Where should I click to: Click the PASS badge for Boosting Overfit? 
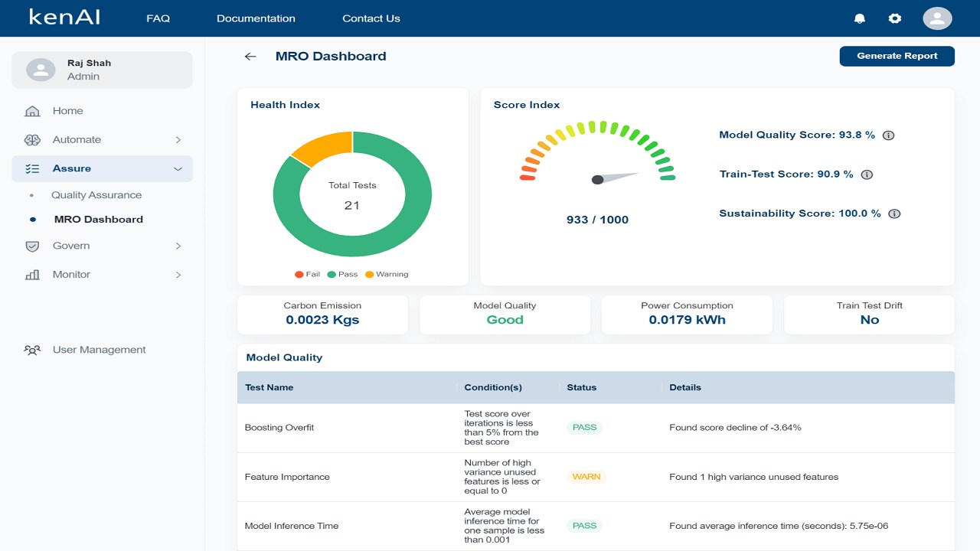coord(585,428)
